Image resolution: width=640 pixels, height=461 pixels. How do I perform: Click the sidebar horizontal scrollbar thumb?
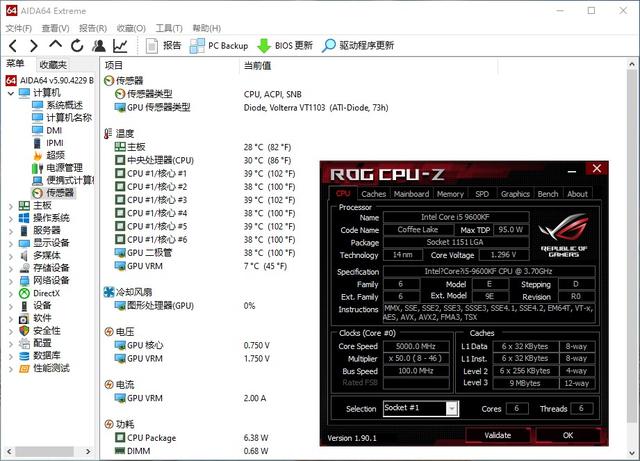pos(44,452)
